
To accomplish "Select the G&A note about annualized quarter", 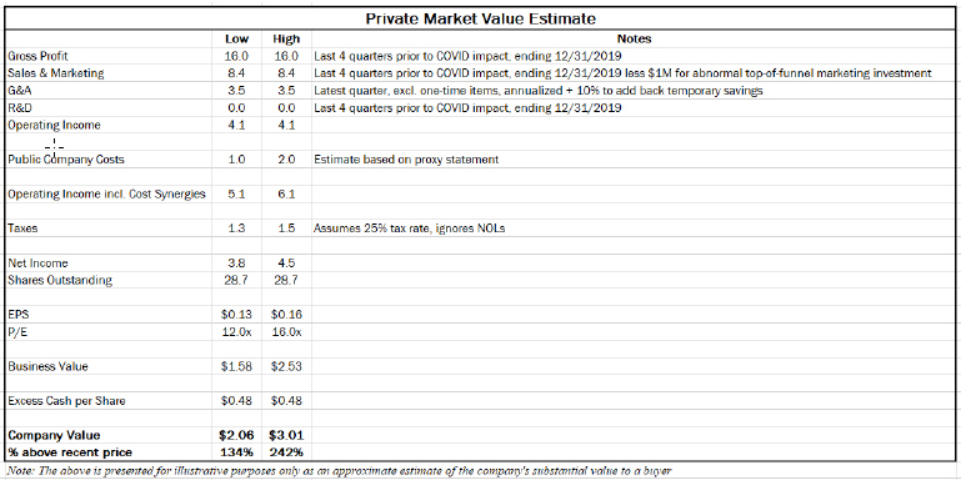I will tap(537, 91).
